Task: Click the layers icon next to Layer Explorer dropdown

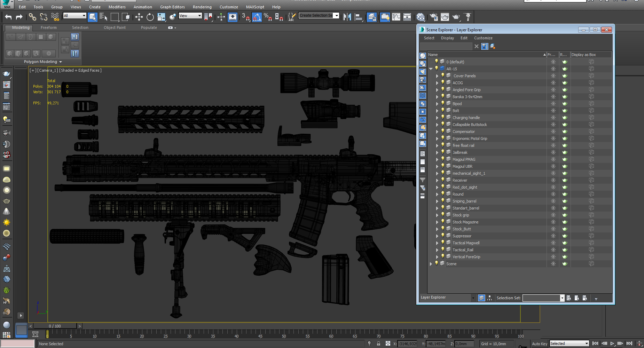Action: (481, 298)
